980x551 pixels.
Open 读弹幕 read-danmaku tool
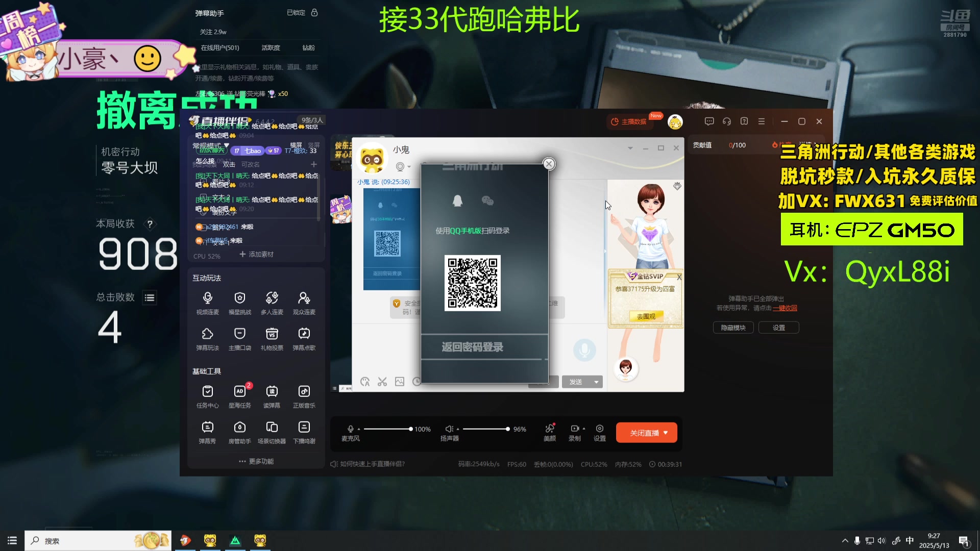[x=272, y=396]
